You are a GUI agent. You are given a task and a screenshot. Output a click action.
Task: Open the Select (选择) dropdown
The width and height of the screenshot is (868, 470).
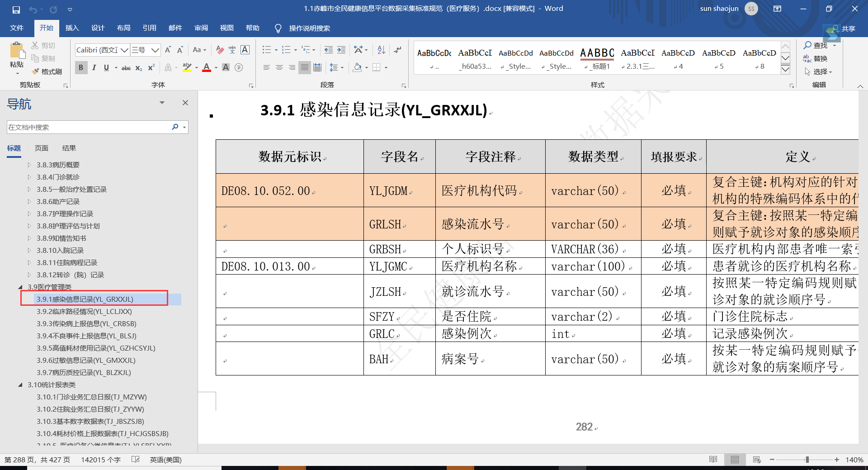[818, 71]
